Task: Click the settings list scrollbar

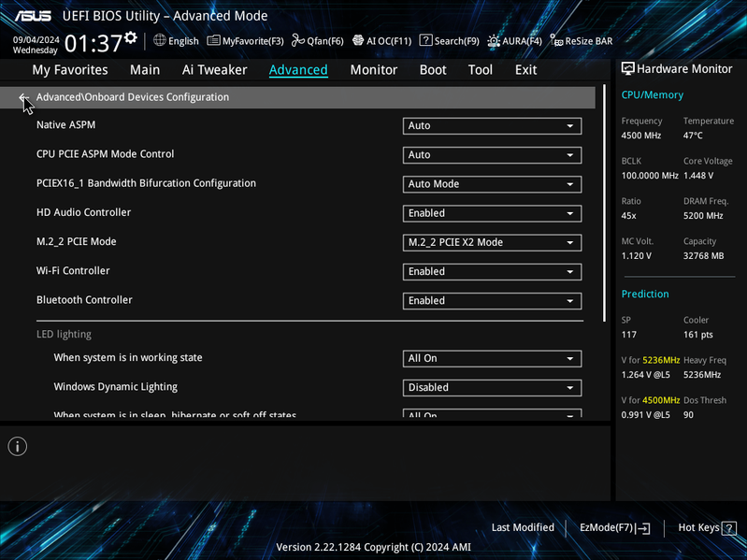Action: click(604, 203)
